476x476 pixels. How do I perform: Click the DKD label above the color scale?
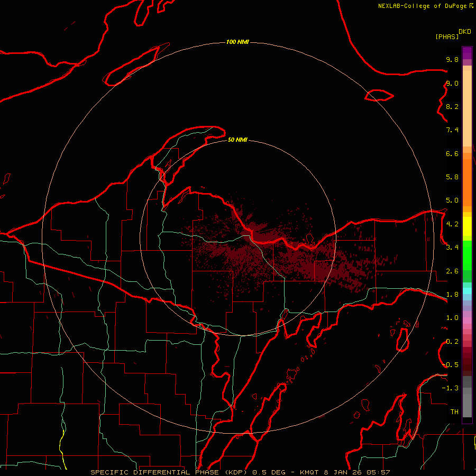tap(464, 32)
